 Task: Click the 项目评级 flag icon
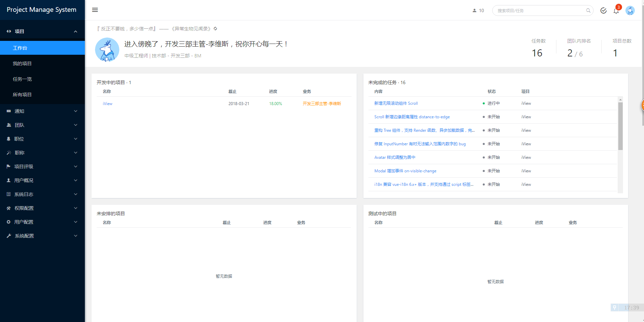click(x=8, y=167)
